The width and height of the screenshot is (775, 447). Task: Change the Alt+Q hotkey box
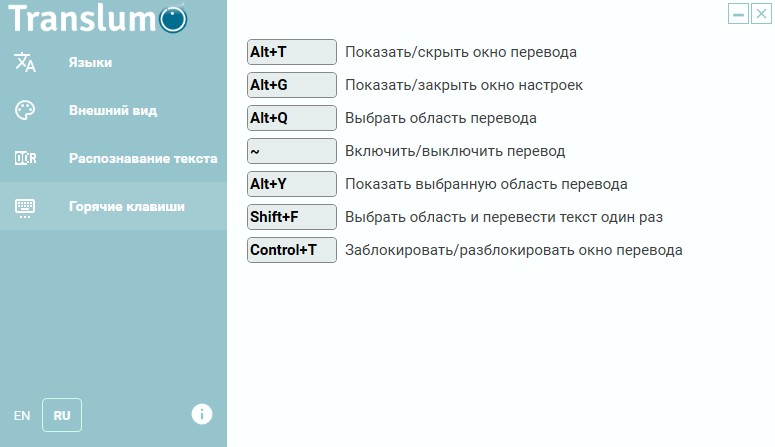pyautogui.click(x=292, y=118)
